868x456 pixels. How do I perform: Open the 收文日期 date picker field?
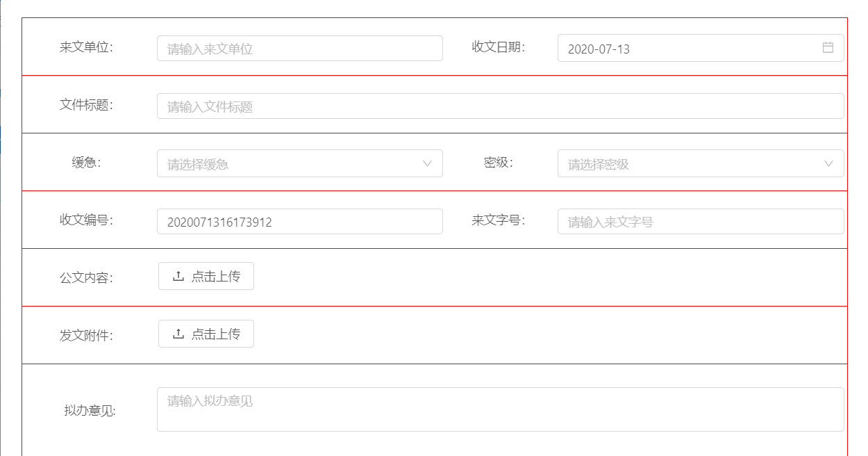coord(701,48)
